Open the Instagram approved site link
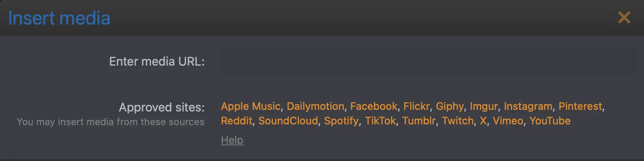This screenshot has width=644, height=161. point(528,106)
